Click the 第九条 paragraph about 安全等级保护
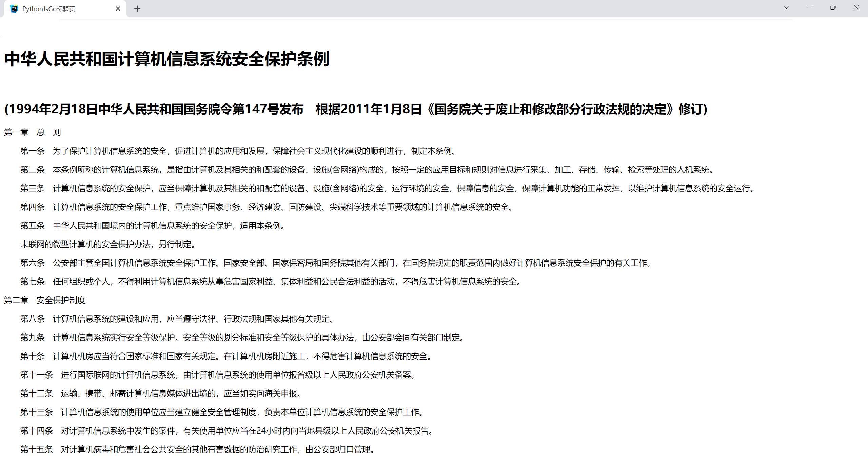The height and width of the screenshot is (462, 868). (x=243, y=338)
